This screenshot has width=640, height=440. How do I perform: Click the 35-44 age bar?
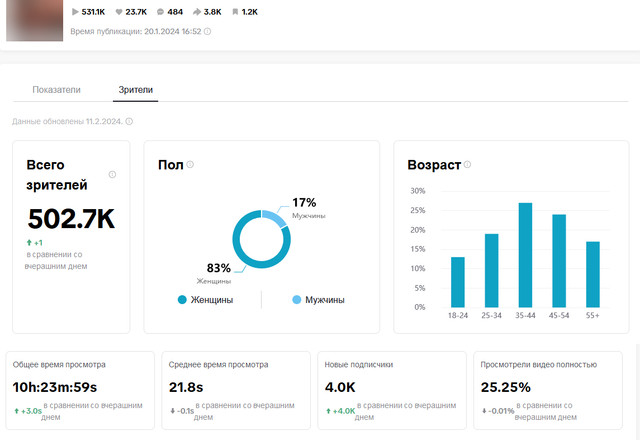[525, 255]
